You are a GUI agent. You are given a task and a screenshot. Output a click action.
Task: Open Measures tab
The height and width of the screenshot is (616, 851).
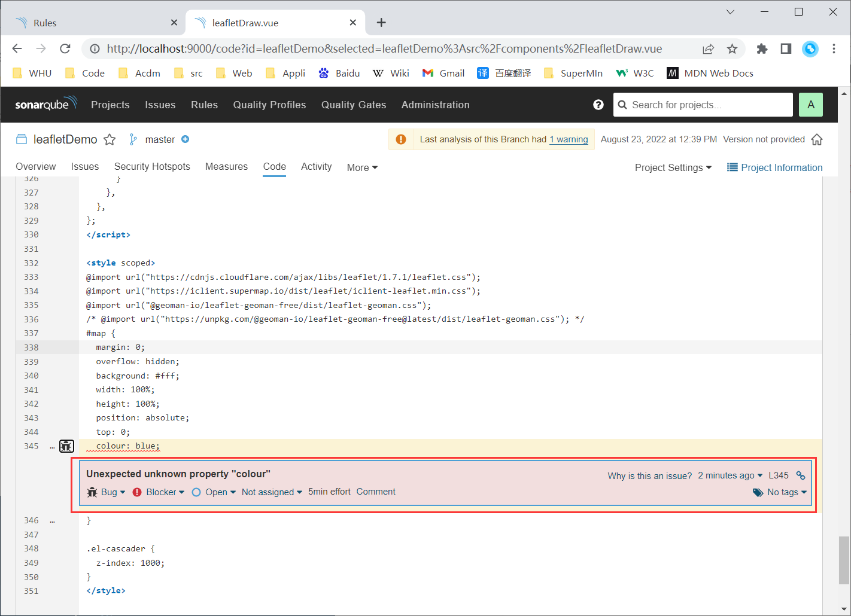click(226, 167)
